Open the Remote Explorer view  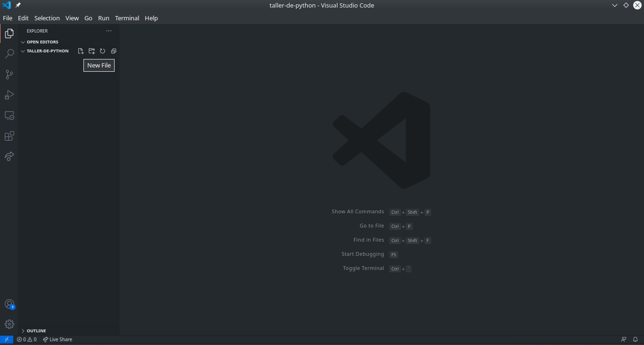(x=9, y=116)
